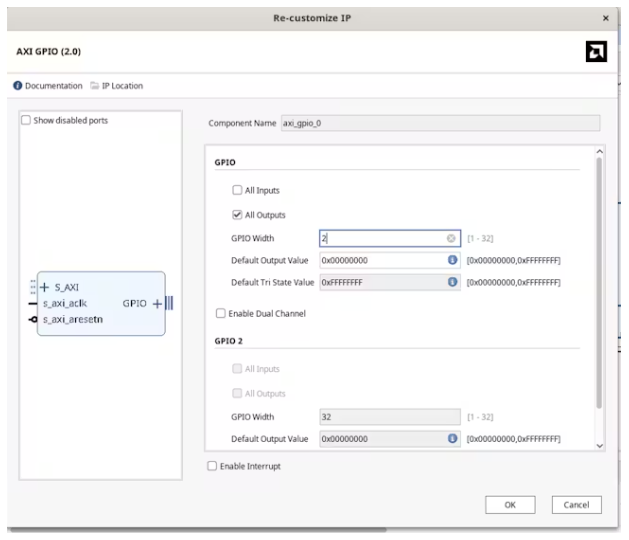Click info icon beside Default Tri State Value
This screenshot has height=540, width=629.
(x=451, y=282)
